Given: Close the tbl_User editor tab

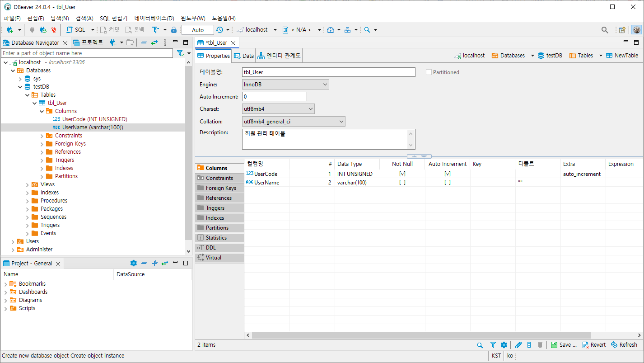Looking at the screenshot, I should pyautogui.click(x=233, y=43).
